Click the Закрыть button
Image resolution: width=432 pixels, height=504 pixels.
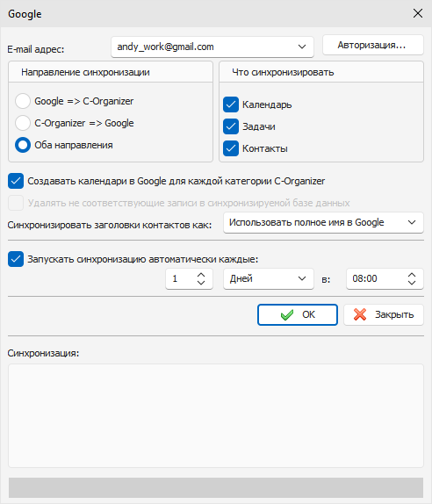(384, 314)
